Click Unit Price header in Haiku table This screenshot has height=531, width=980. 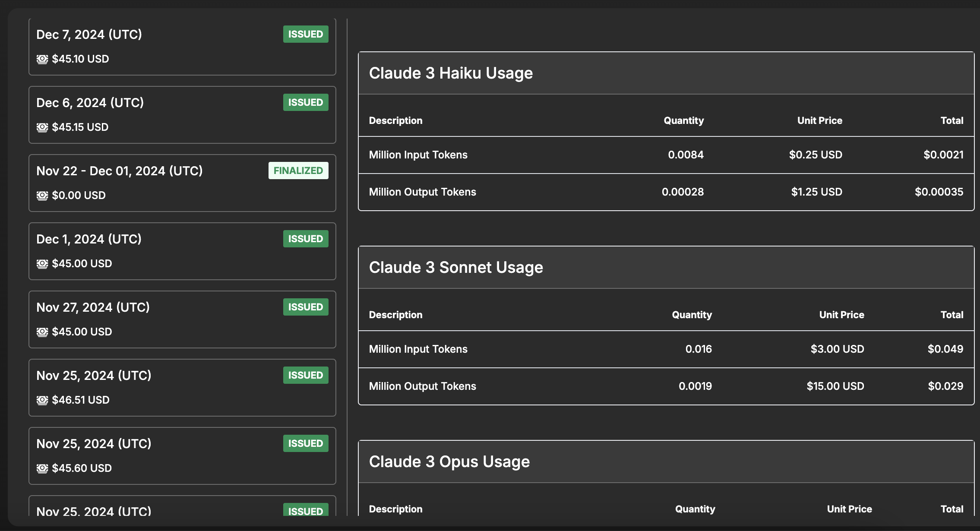[819, 120]
